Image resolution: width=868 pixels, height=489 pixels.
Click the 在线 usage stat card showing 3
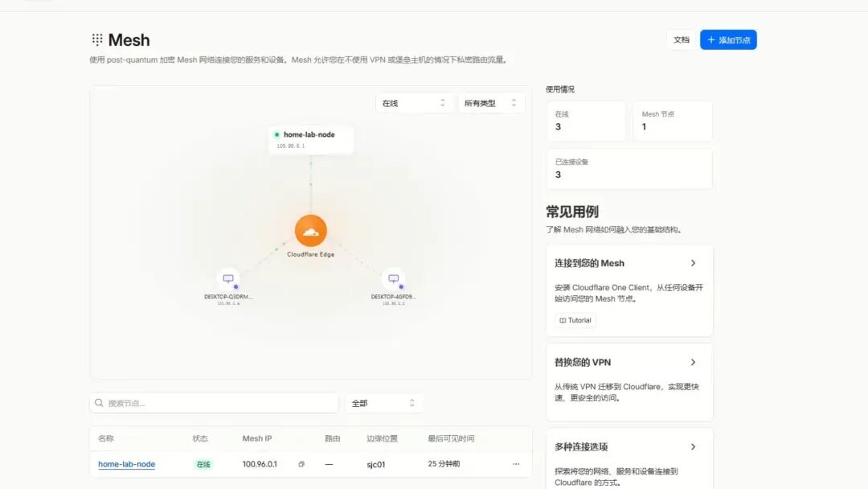tap(586, 121)
